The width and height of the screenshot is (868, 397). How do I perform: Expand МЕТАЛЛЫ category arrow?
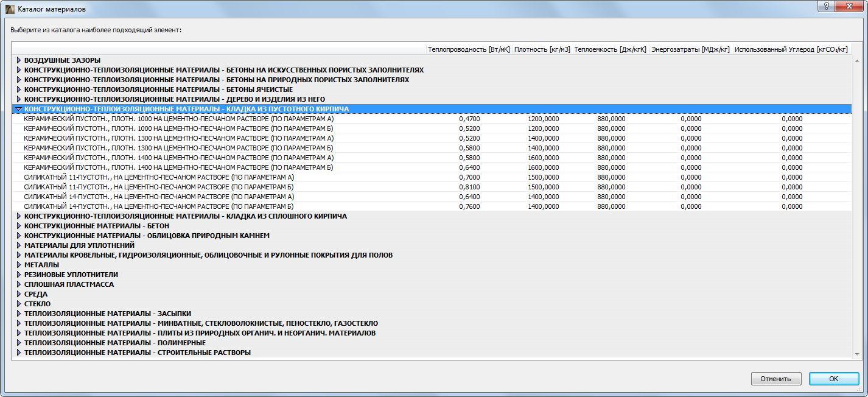(19, 265)
